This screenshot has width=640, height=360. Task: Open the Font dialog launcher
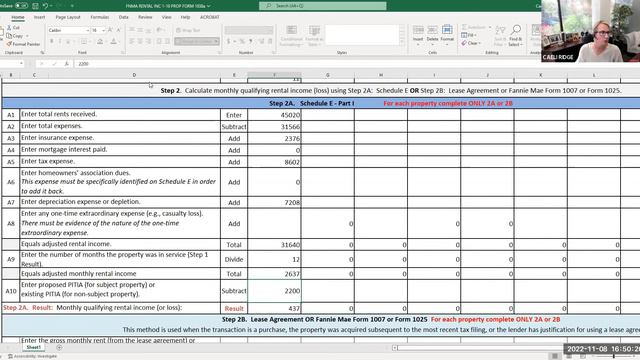tap(122, 53)
